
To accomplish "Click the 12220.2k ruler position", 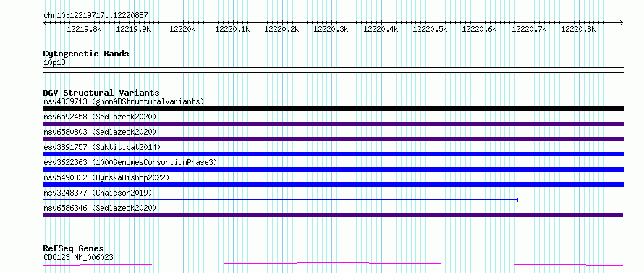I will tap(281, 29).
